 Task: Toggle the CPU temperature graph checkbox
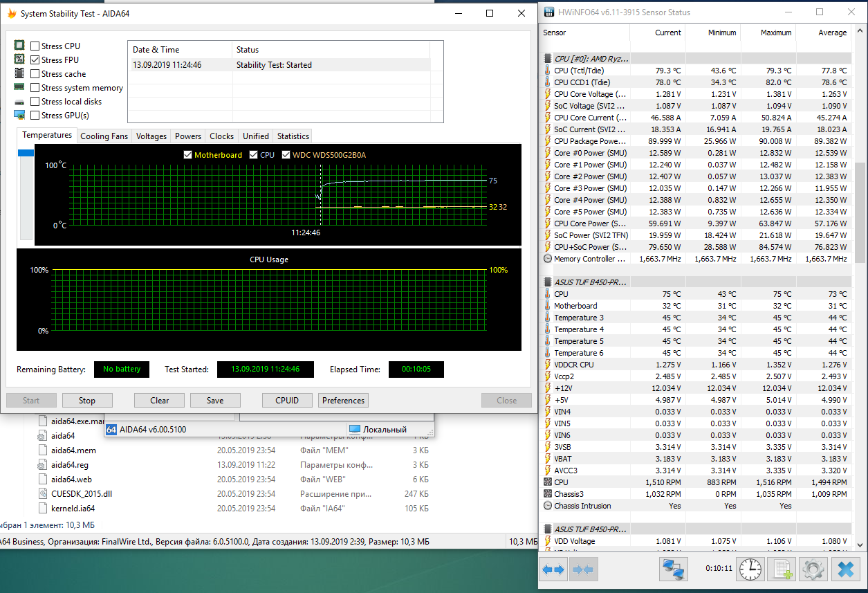coord(253,154)
